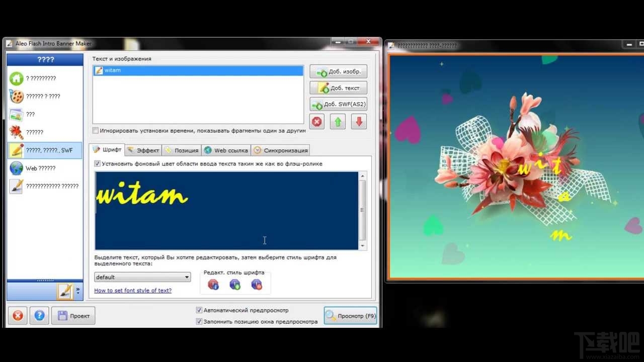The width and height of the screenshot is (644, 362).
Task: Open the default font style dropdown
Action: click(142, 277)
